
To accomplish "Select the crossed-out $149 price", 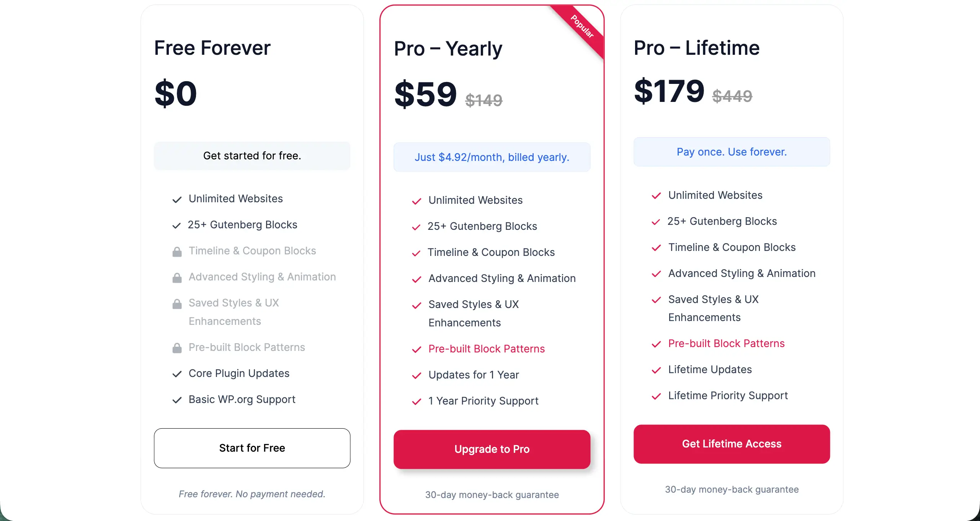I will [x=483, y=100].
